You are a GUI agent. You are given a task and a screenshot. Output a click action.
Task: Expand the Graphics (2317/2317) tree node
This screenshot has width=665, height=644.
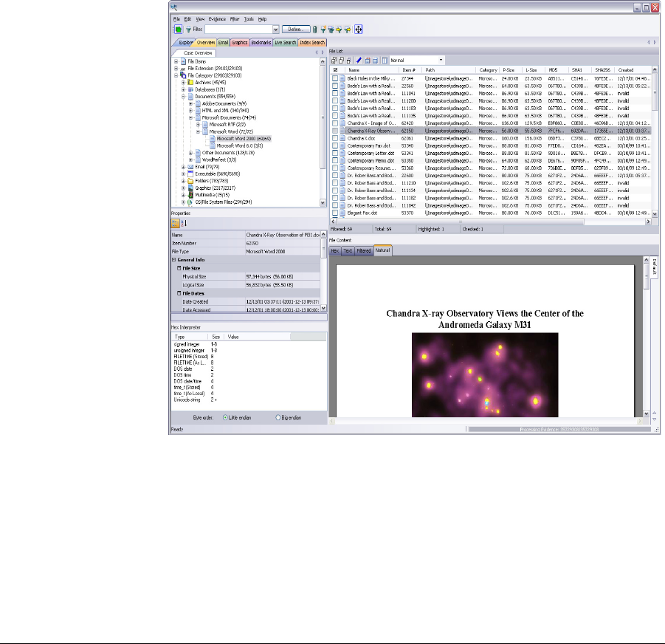[x=183, y=188]
